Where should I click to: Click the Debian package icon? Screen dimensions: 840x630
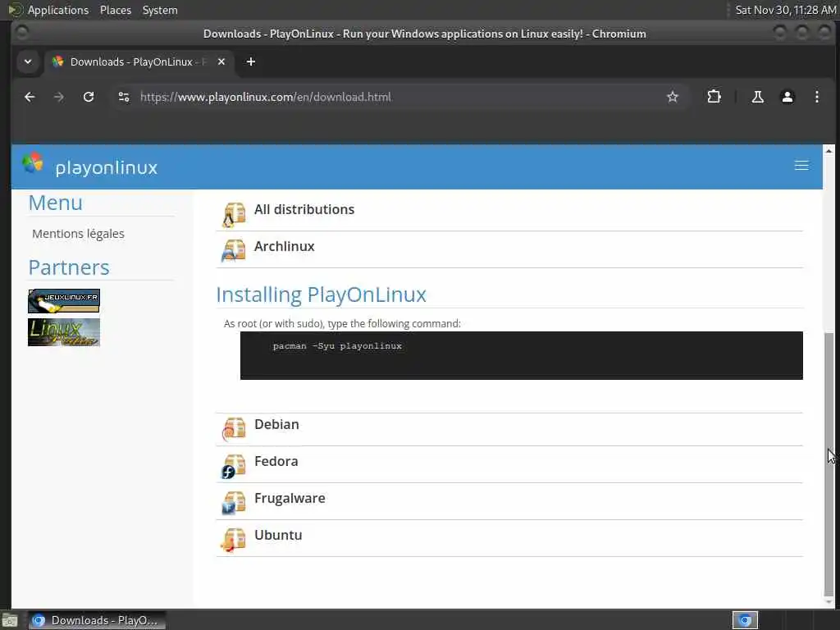tap(234, 429)
